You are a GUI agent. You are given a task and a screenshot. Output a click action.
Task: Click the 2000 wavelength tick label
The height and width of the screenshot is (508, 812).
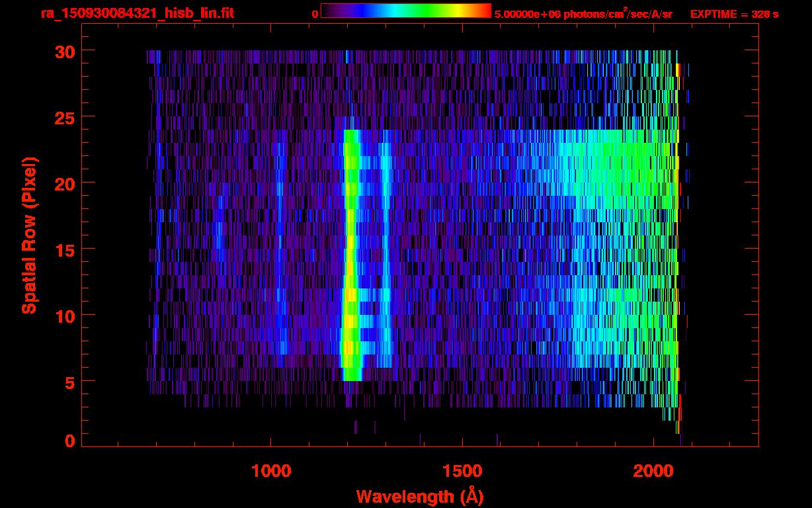(653, 471)
